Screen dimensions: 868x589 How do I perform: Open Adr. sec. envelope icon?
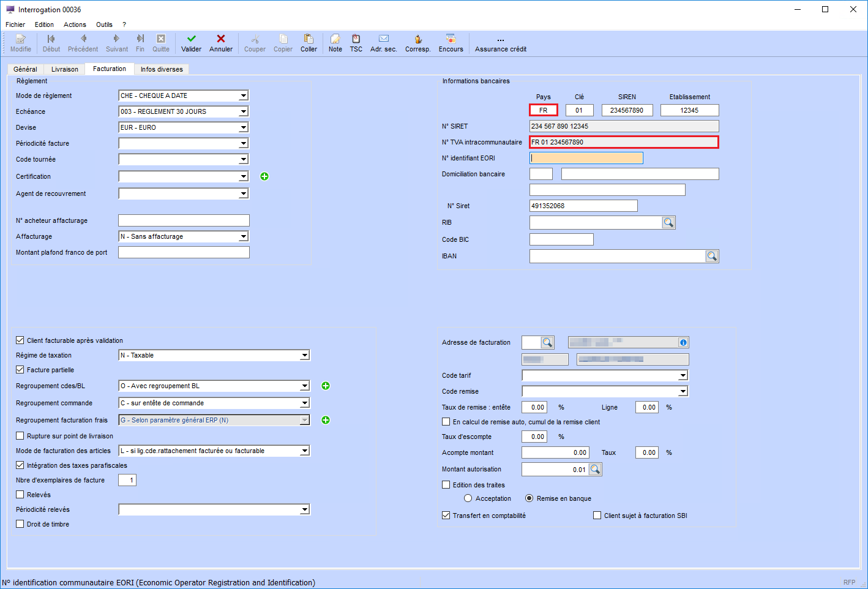tap(384, 43)
